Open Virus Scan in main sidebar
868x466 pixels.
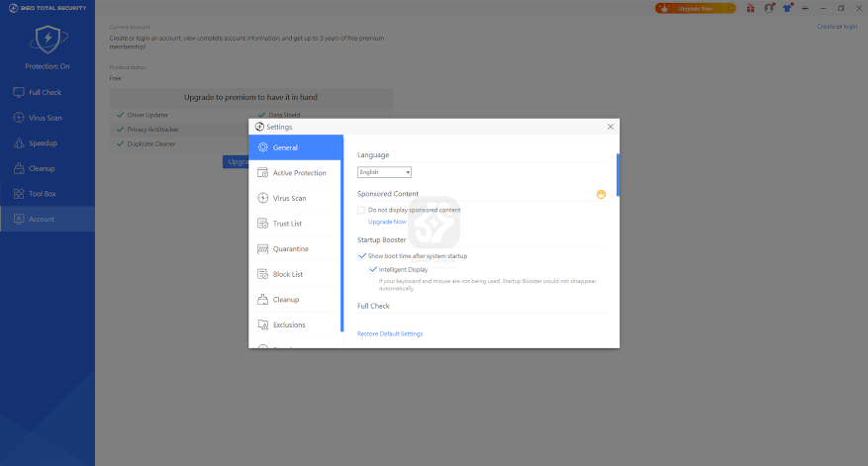tap(48, 118)
